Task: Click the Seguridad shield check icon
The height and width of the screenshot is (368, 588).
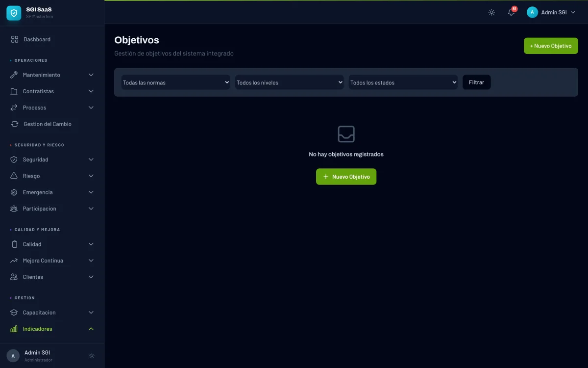Action: coord(14,159)
